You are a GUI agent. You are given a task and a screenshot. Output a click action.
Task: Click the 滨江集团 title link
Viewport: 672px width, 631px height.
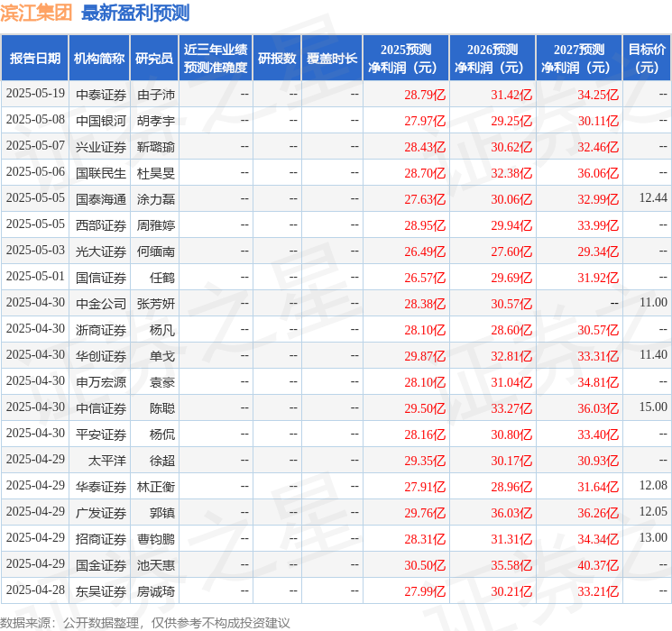pos(37,13)
